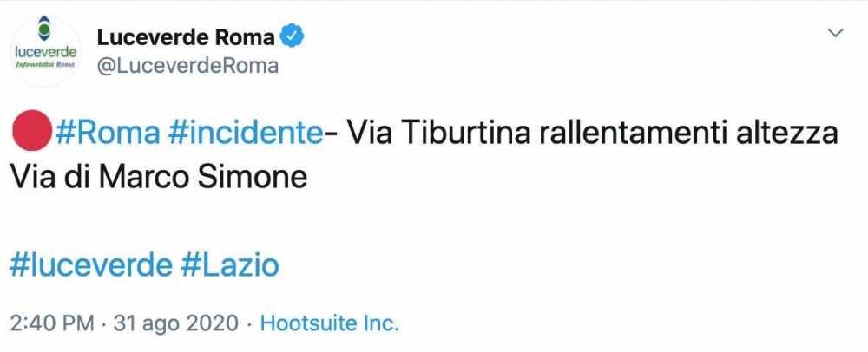Visit the #Lazio hashtag link
This screenshot has height=352, width=868.
tap(230, 264)
